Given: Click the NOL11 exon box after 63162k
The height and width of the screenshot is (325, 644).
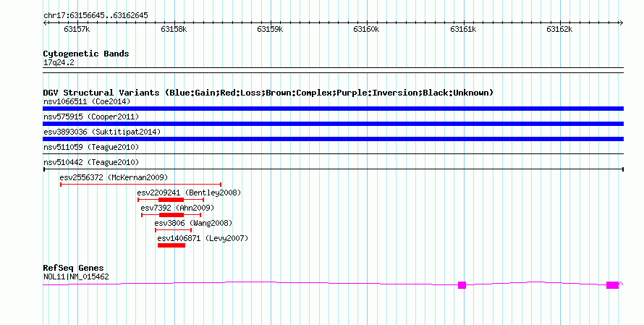Looking at the screenshot, I should pos(612,285).
